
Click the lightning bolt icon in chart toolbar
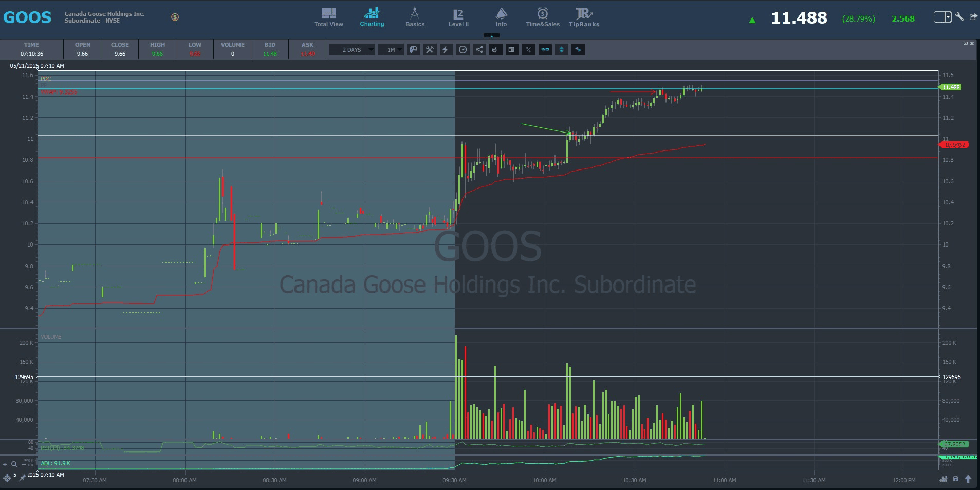[446, 50]
